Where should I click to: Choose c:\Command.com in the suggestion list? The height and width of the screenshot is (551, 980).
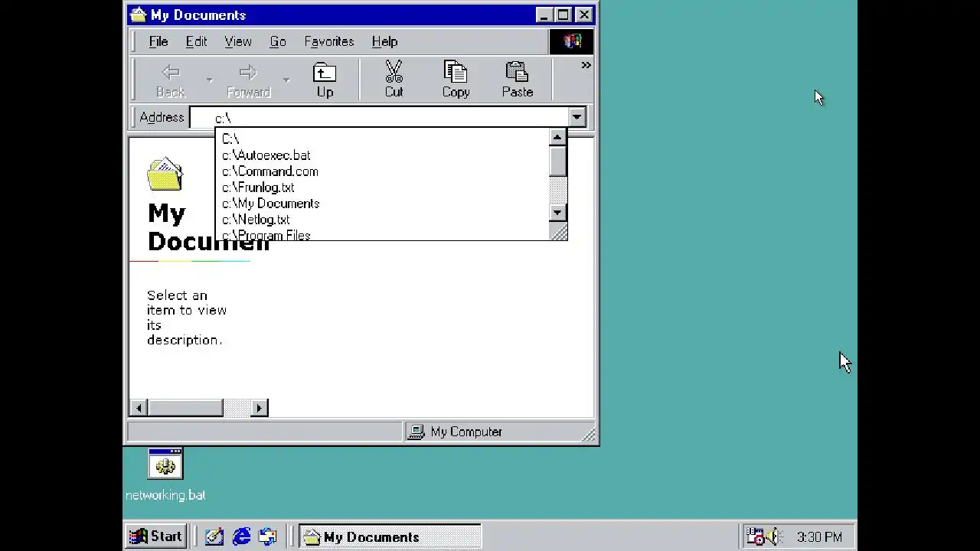(x=383, y=171)
